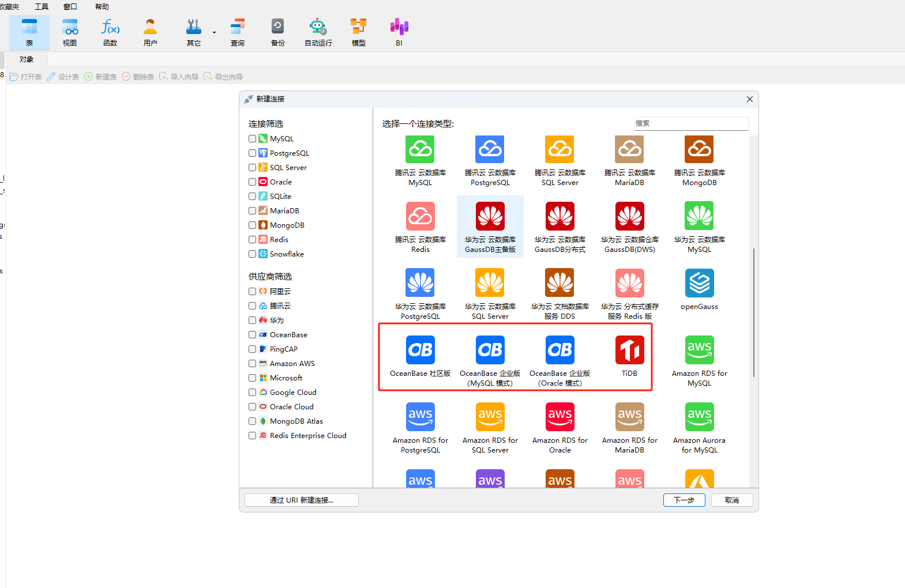Select 腾讯云 云数据库 PostgreSQL connection type
The image size is (905, 588).
(x=490, y=161)
